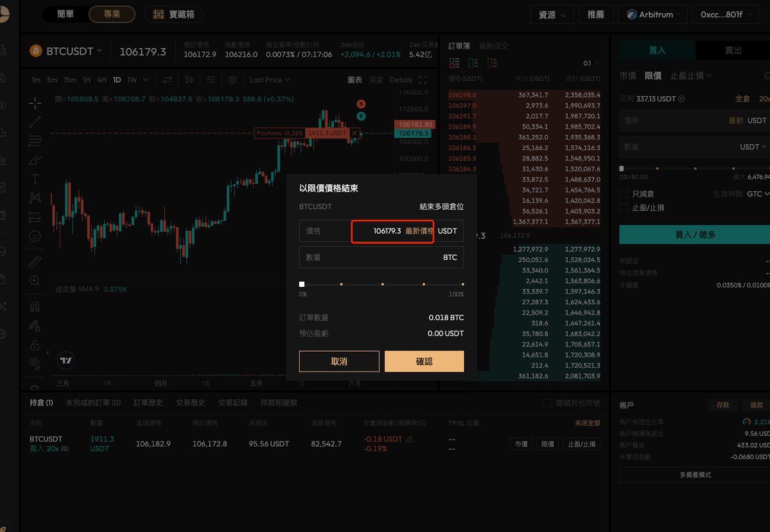Switch to 簡單 mode
This screenshot has height=532, width=770.
[x=66, y=14]
